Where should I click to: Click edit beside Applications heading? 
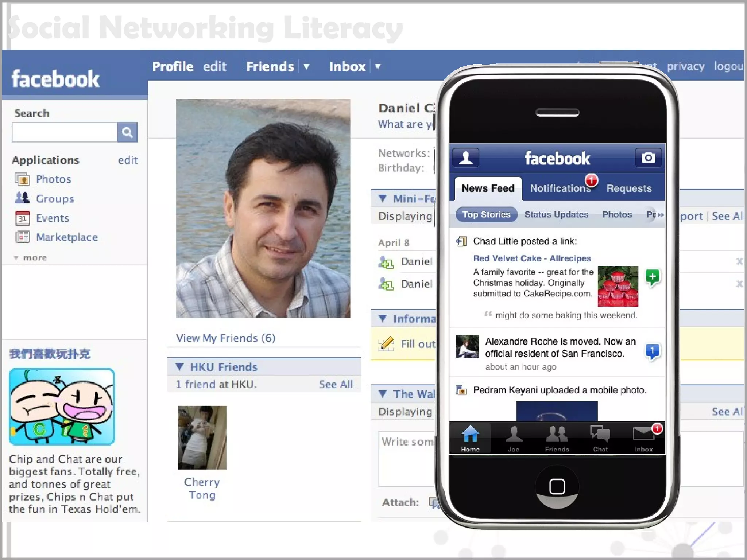click(x=128, y=160)
